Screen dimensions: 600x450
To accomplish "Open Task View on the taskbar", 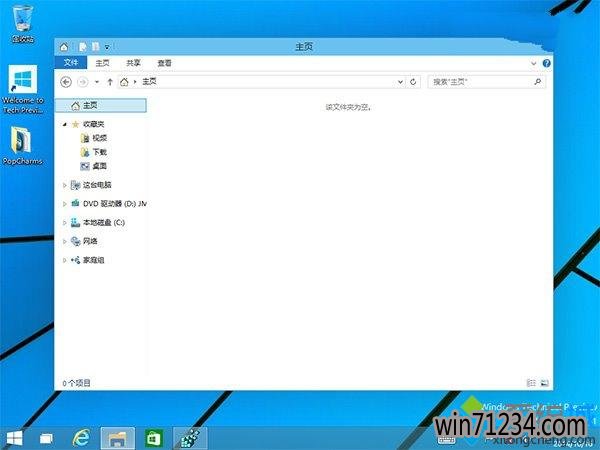I will tap(46, 438).
